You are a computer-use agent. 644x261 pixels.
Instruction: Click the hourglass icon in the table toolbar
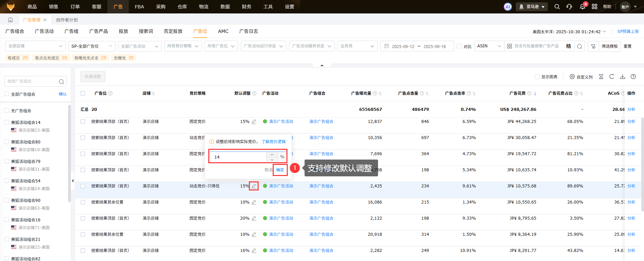click(x=601, y=77)
